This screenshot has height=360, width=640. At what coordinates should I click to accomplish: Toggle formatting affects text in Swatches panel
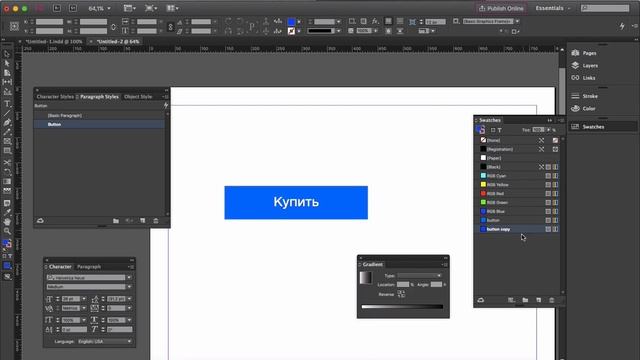point(500,130)
